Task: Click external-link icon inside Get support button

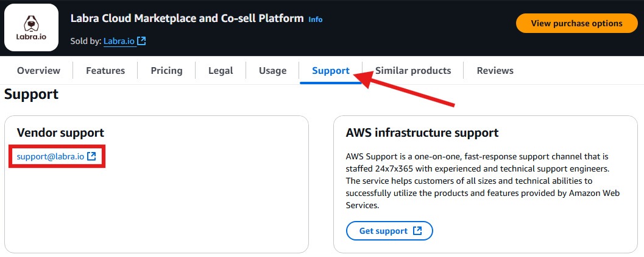Action: pos(417,231)
